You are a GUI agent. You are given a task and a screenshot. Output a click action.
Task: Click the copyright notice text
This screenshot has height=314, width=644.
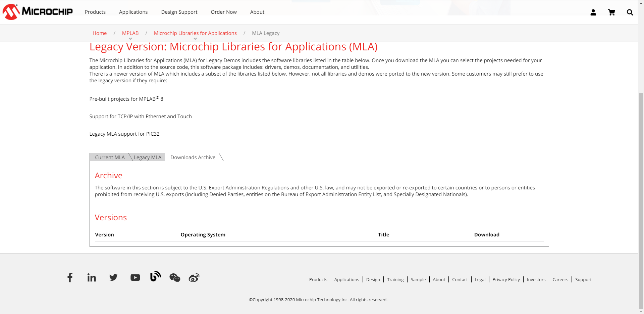click(x=318, y=300)
